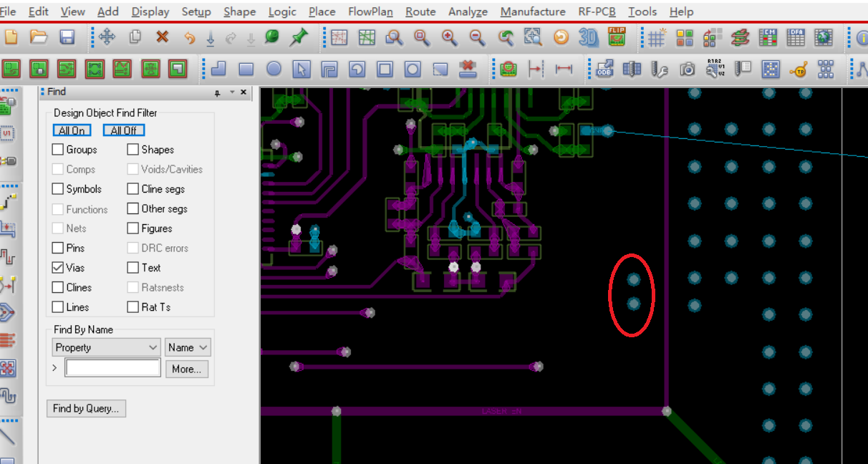
Task: Click the dimension measure red arrows icon
Action: 564,69
